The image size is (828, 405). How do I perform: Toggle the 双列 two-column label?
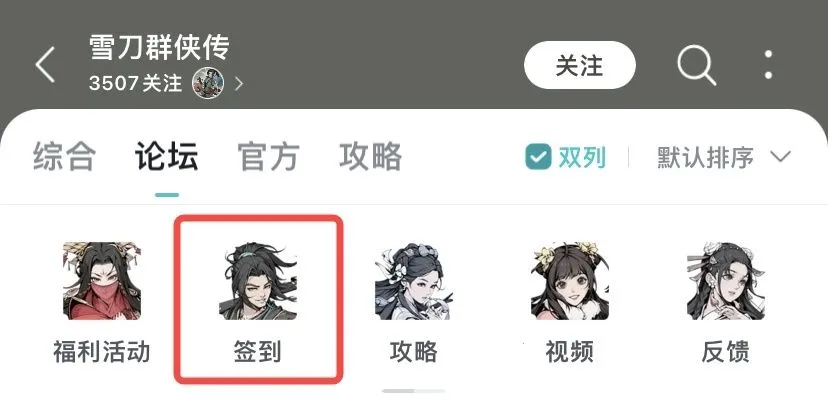(x=582, y=157)
